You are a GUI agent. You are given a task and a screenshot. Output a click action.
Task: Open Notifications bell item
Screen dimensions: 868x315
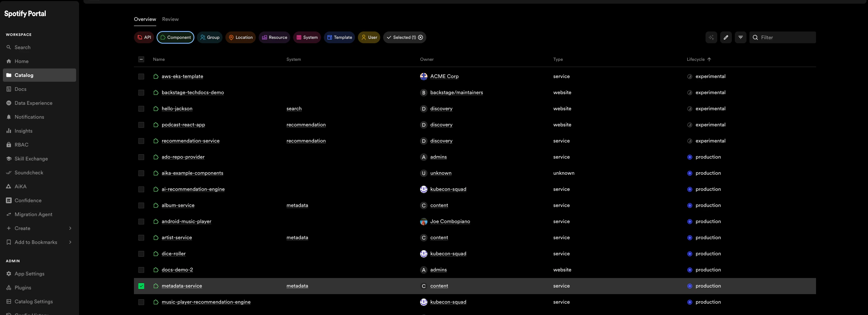tap(40, 117)
